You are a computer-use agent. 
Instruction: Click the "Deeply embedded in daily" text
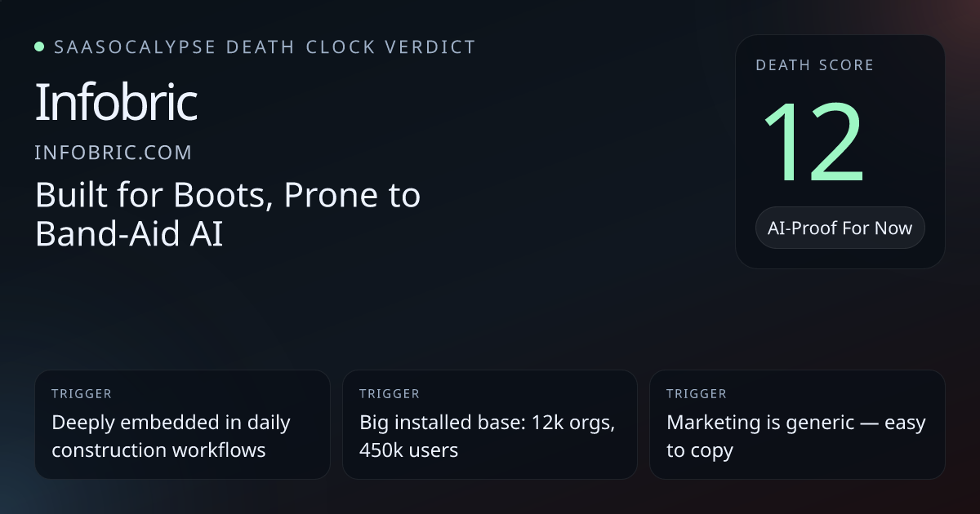[171, 423]
